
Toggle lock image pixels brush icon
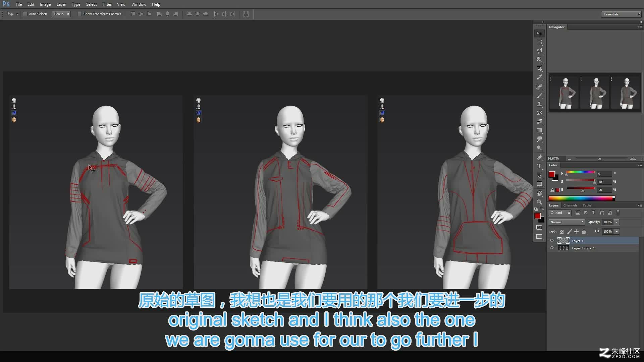(x=569, y=232)
